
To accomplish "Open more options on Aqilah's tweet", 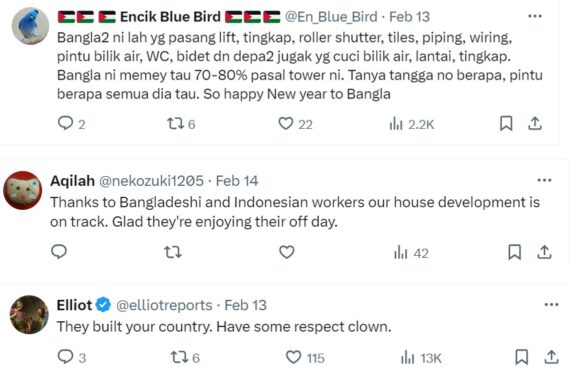I will click(544, 180).
